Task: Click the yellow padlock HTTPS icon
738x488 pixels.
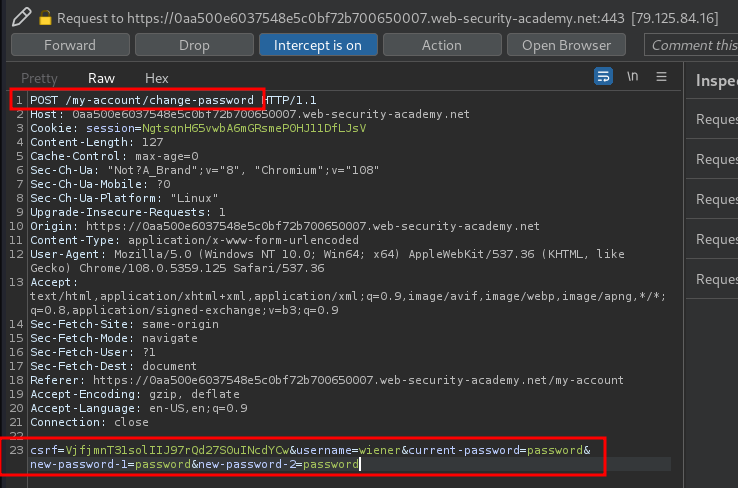Action: 45,18
